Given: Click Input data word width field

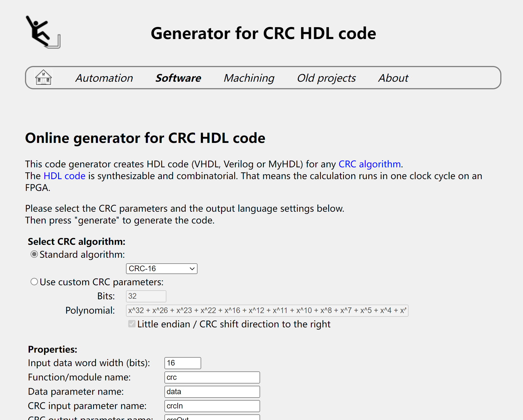Looking at the screenshot, I should [183, 363].
